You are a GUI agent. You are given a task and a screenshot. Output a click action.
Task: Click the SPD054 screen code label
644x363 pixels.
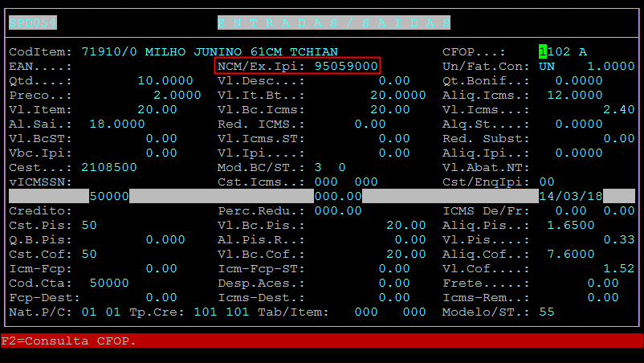(x=33, y=22)
